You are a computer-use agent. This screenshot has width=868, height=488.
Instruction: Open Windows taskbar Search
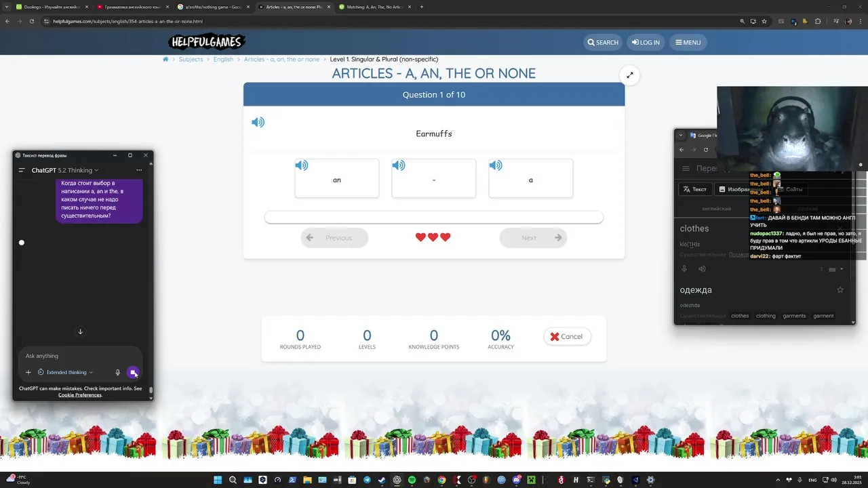(x=233, y=480)
